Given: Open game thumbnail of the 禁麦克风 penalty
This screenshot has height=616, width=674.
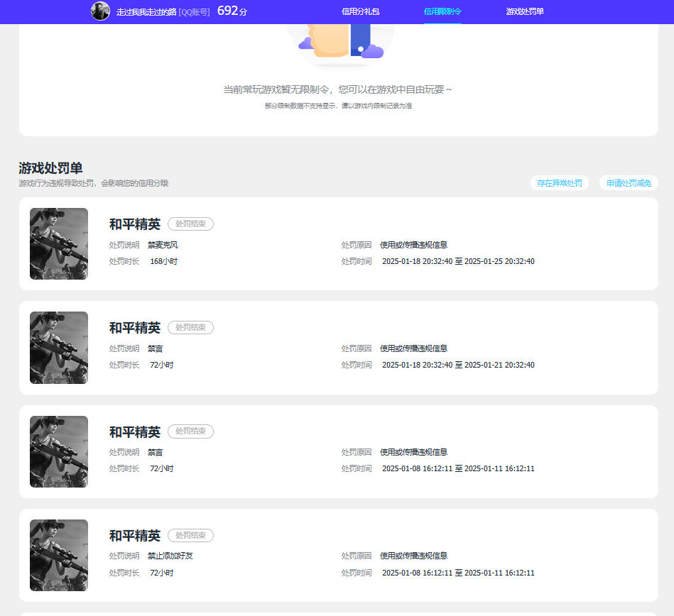Looking at the screenshot, I should [59, 243].
